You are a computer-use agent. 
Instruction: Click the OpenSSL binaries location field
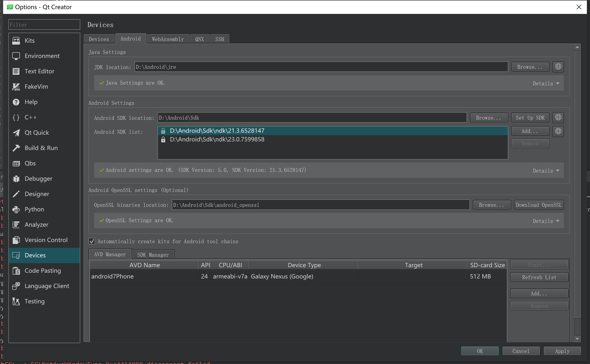tap(321, 205)
